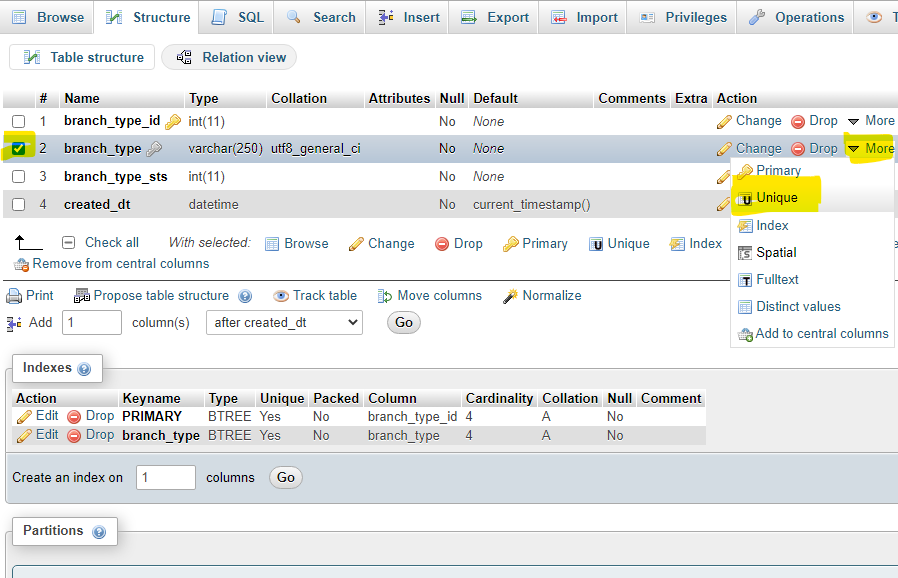Click the column count input for adding columns
Screen dimensions: 898x578
[x=91, y=322]
